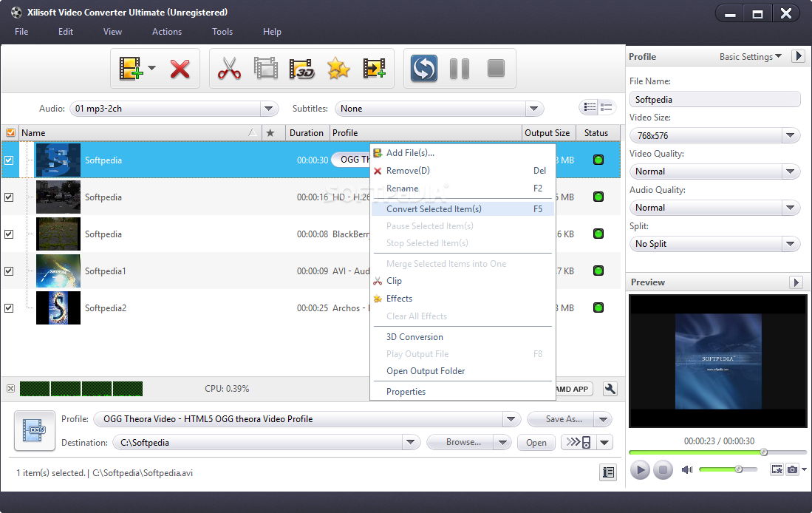Start conversion with the blue Convert button
This screenshot has height=513, width=812.
(423, 69)
